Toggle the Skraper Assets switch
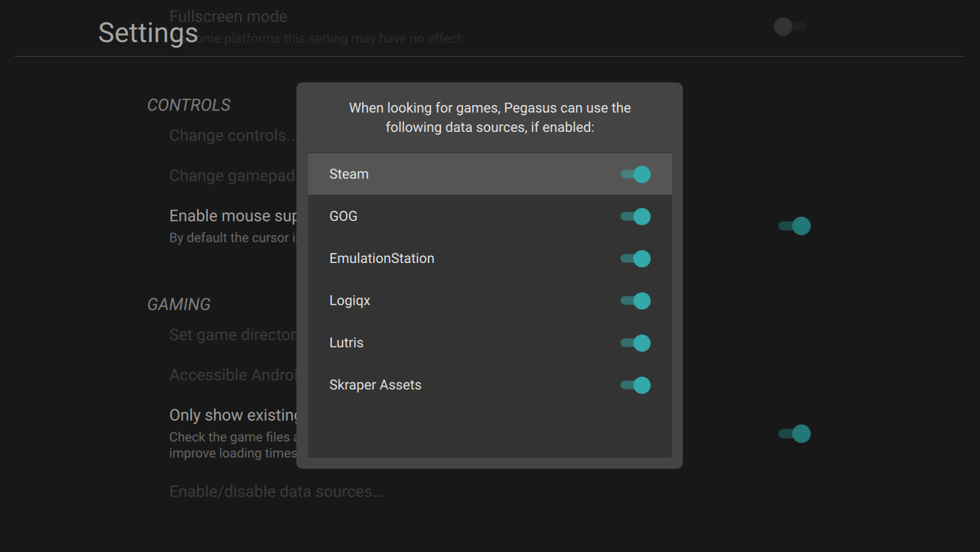Image resolution: width=980 pixels, height=552 pixels. coord(636,385)
